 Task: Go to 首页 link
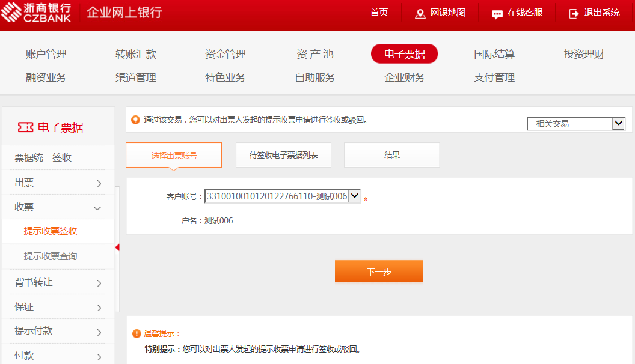379,13
